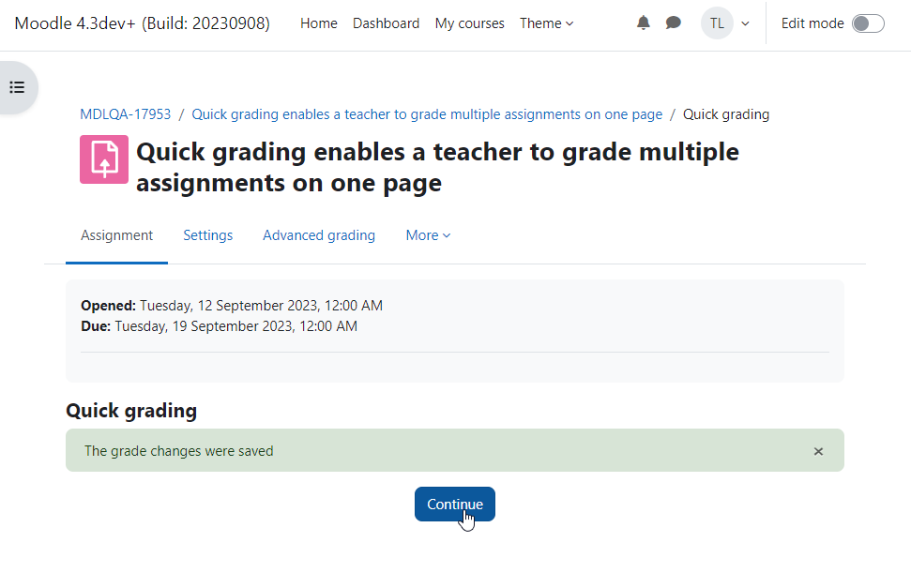Dismiss the grade changes saved notice
This screenshot has width=911, height=588.
(x=818, y=451)
